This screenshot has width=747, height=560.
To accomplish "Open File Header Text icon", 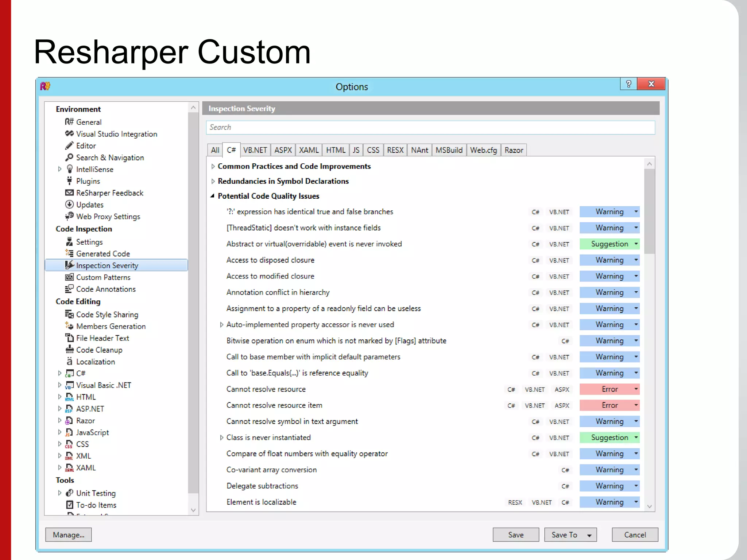I will coord(69,338).
